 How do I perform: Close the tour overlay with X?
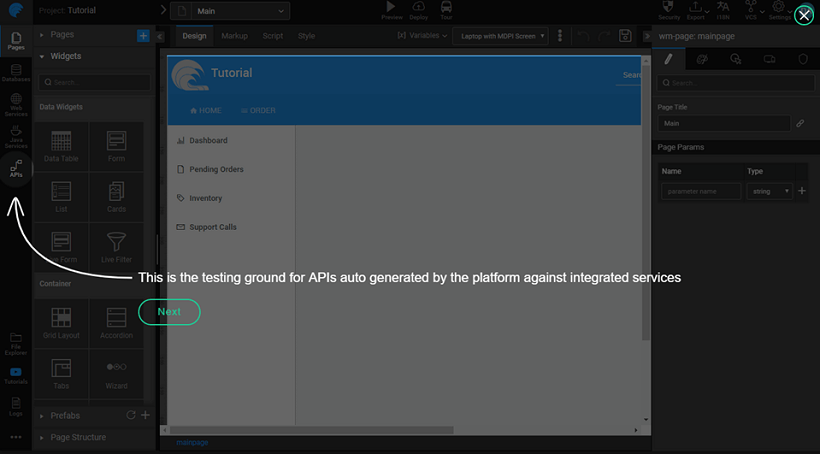(803, 15)
